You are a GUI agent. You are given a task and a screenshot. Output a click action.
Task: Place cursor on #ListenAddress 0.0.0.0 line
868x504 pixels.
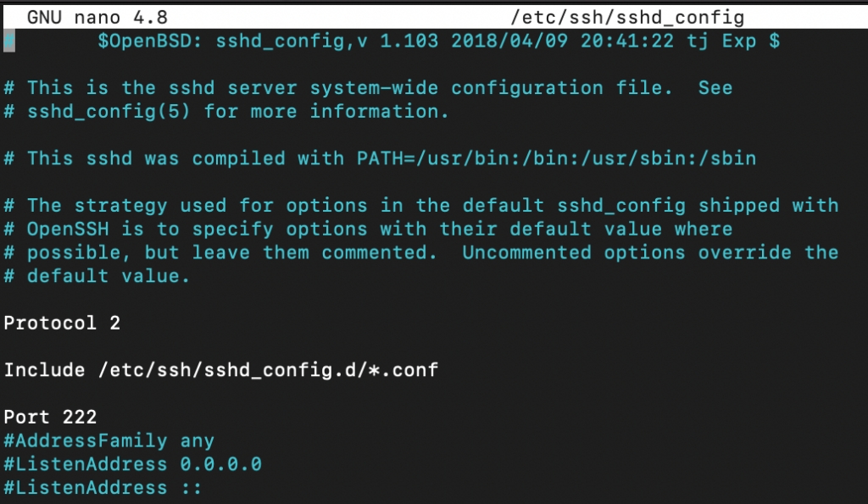pos(132,464)
